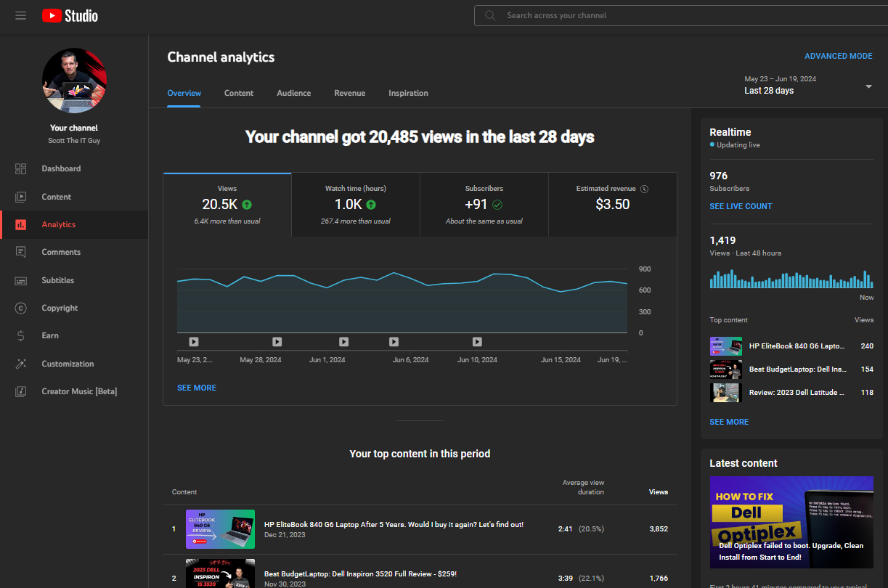The image size is (888, 588).
Task: Click the video marker near Jun 1, 2024
Action: point(343,342)
